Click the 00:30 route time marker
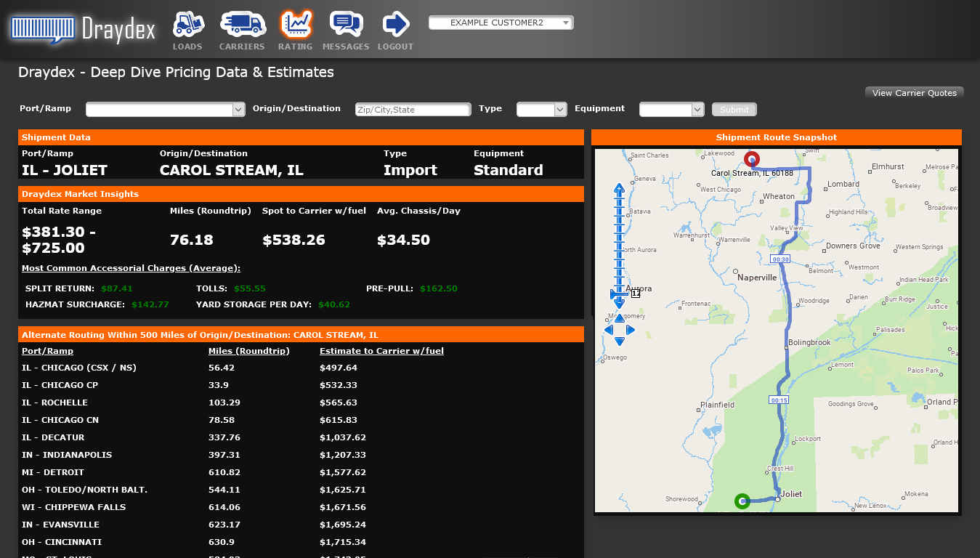The image size is (980, 558). pos(780,259)
